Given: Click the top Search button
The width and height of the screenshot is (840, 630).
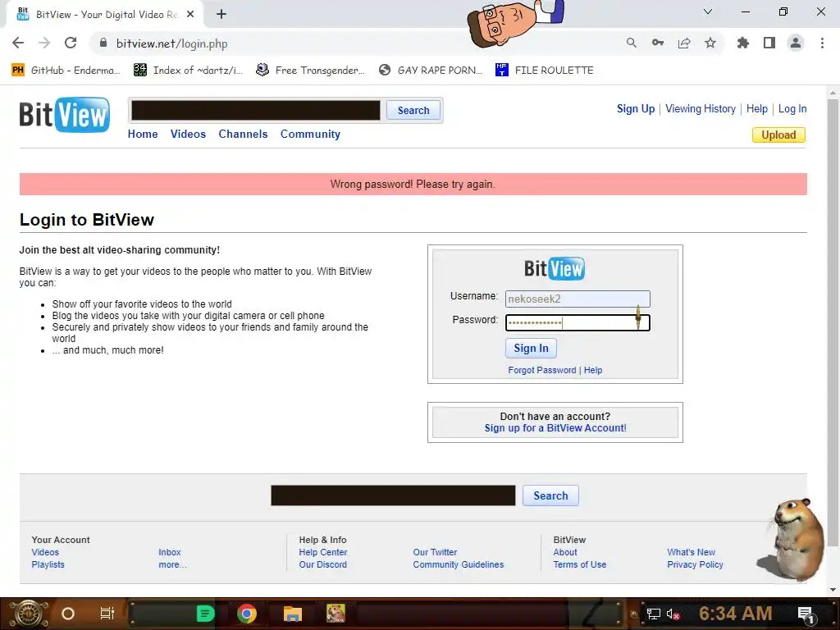Looking at the screenshot, I should 413,111.
